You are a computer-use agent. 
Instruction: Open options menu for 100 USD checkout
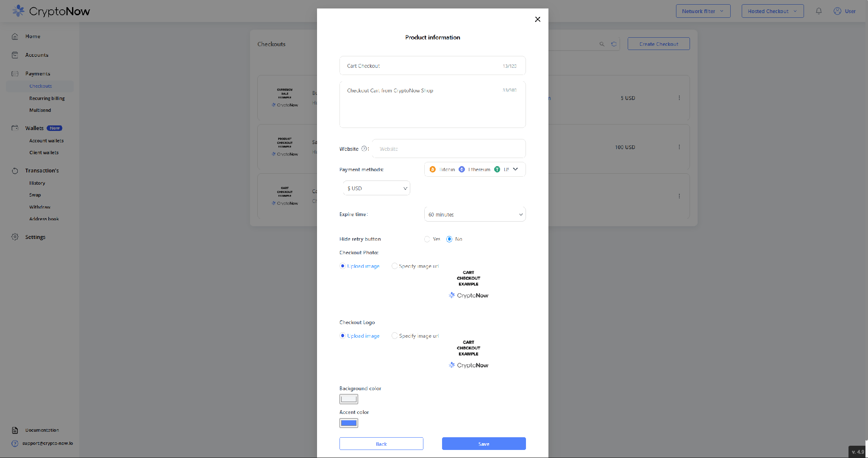pyautogui.click(x=679, y=147)
